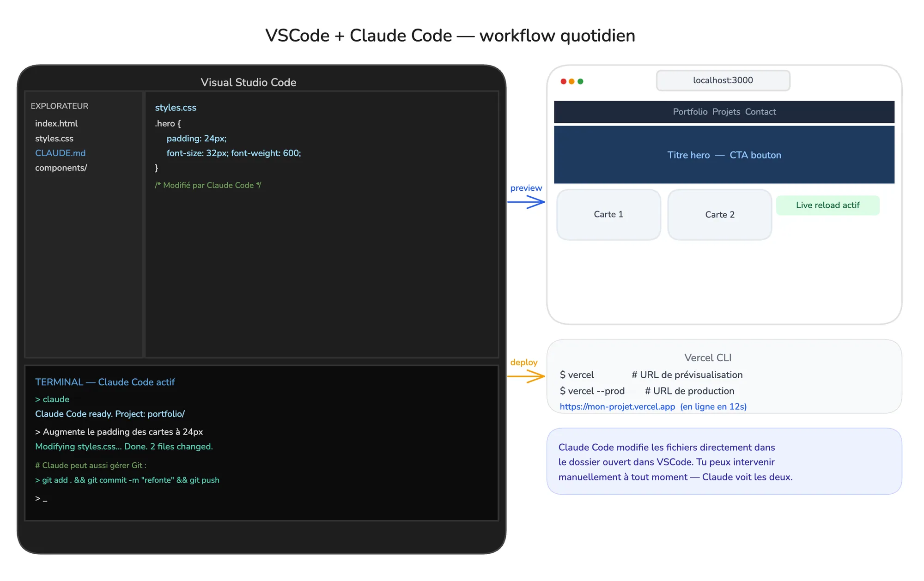This screenshot has height=581, width=924.
Task: Select the Carte 2 card
Action: point(720,214)
